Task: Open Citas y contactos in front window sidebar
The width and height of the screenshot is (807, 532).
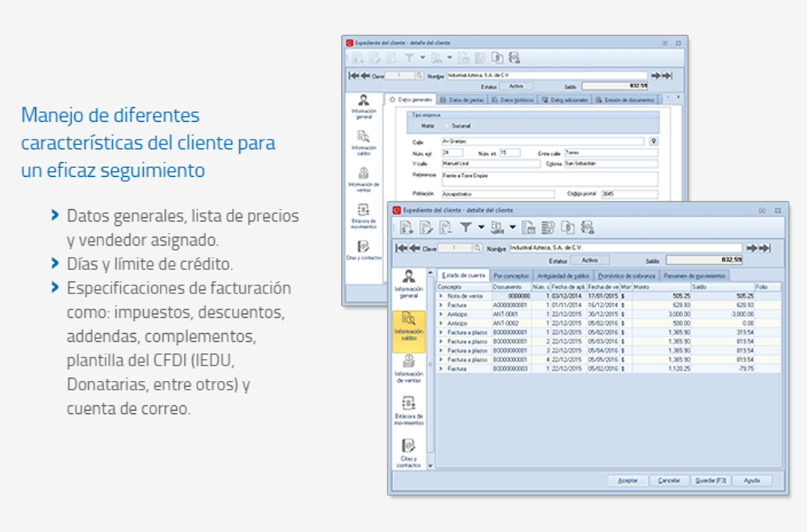Action: click(409, 452)
